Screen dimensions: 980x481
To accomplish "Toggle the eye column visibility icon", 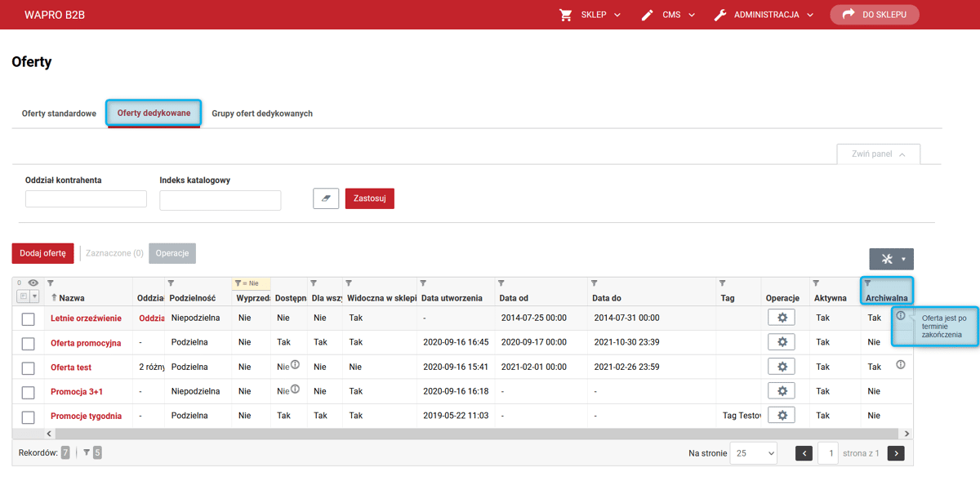I will point(33,283).
